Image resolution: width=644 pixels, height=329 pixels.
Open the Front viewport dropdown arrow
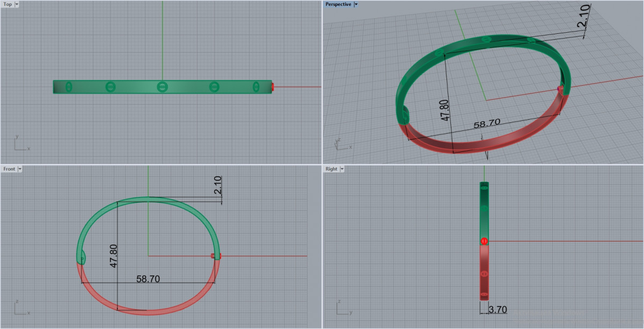click(x=20, y=169)
